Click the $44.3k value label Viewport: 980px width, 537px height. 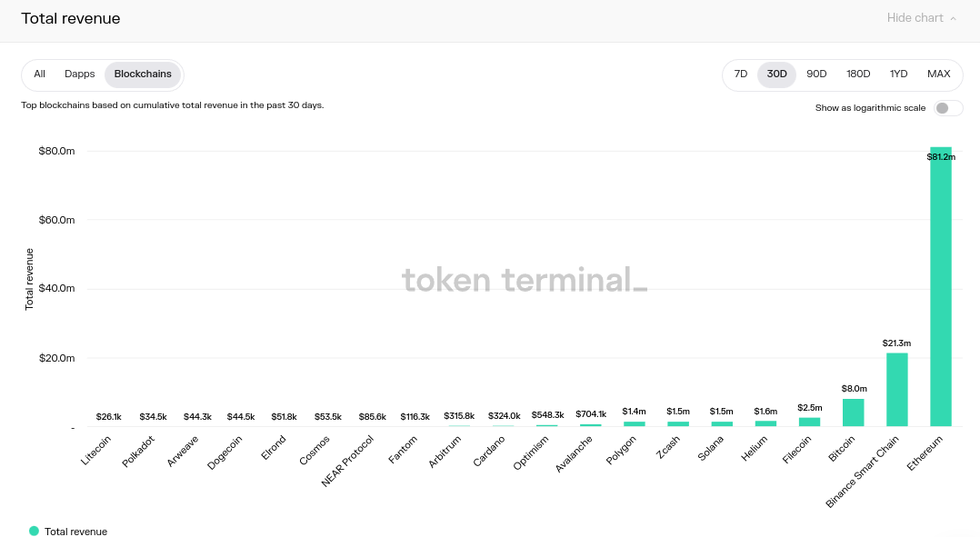pyautogui.click(x=197, y=416)
